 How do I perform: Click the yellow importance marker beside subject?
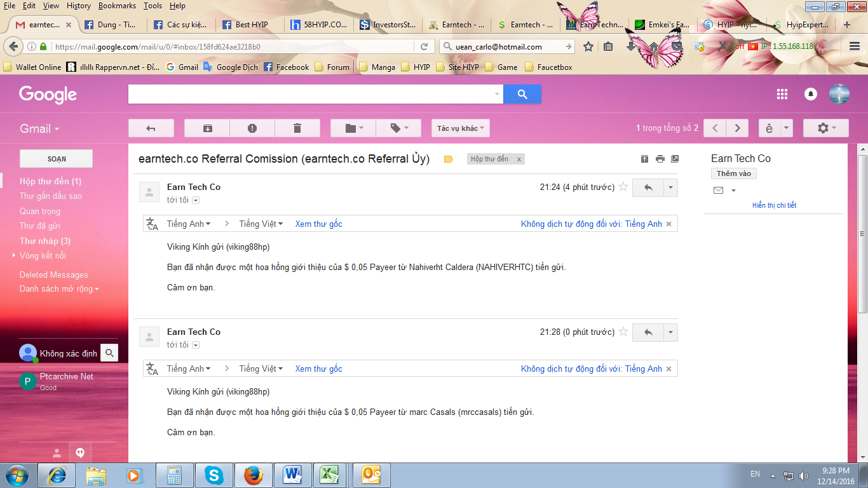coord(448,159)
